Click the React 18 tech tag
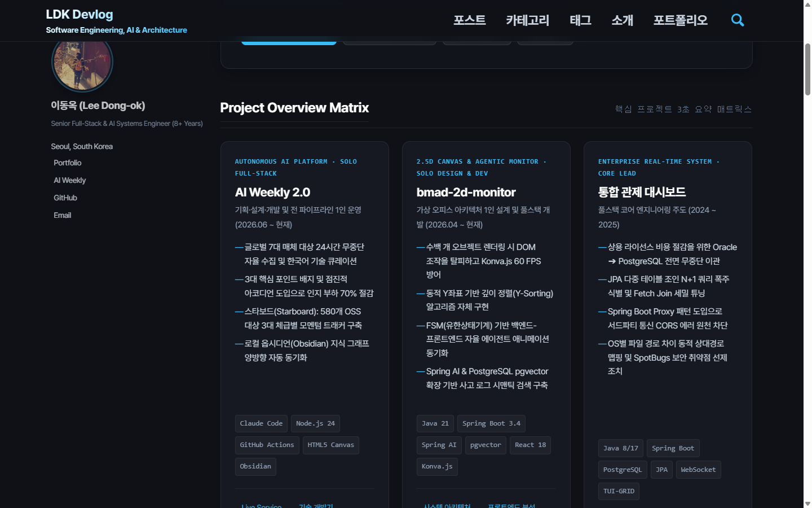The image size is (812, 508). [x=530, y=445]
